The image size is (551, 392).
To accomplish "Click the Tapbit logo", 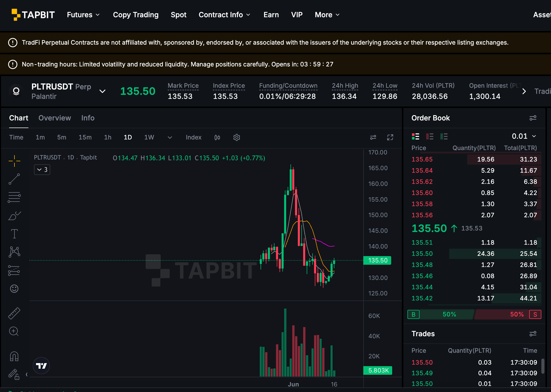I will tap(33, 15).
